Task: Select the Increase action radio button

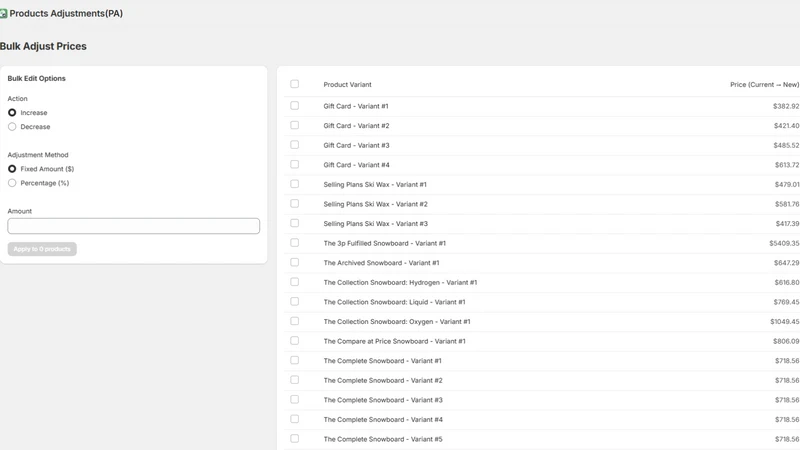Action: pyautogui.click(x=12, y=112)
